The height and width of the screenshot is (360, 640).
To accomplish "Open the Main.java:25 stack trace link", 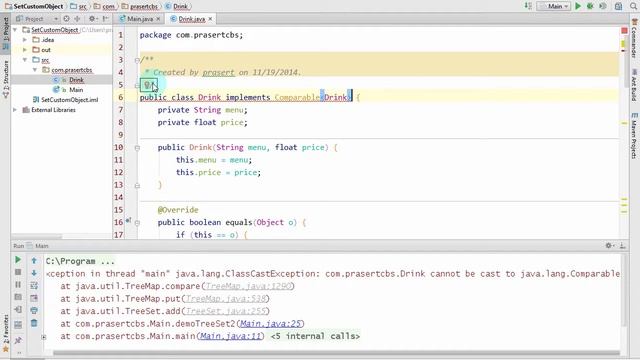I will (271, 324).
